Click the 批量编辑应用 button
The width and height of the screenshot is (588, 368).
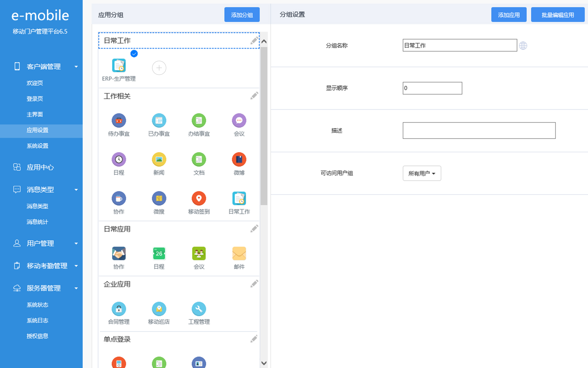click(558, 14)
